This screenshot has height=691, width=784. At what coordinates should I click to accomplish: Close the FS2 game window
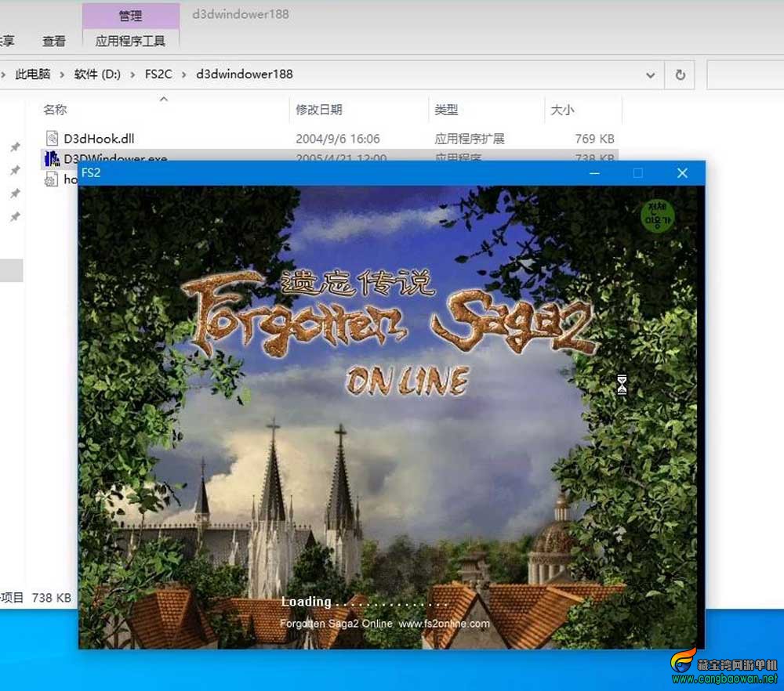tap(682, 173)
